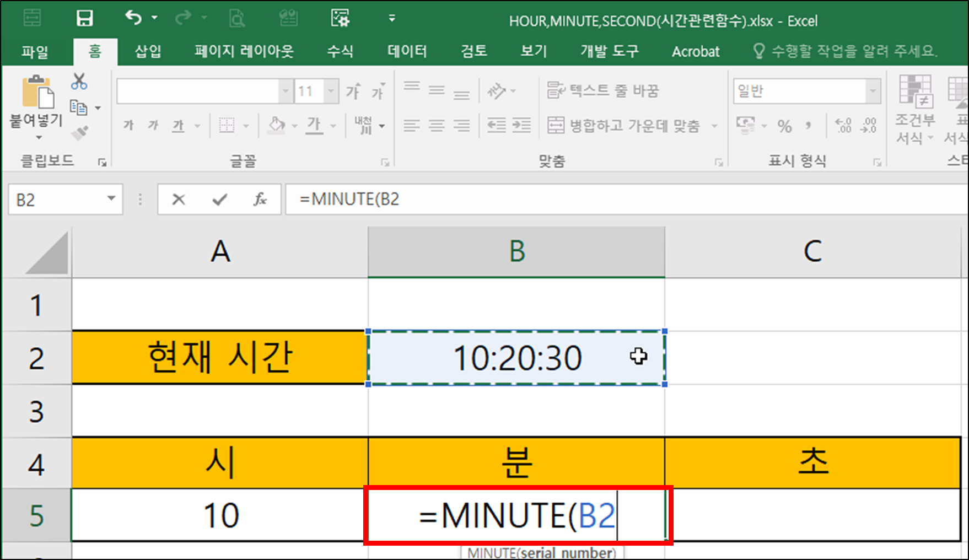Open the 붙여넣기 paste options arrow
This screenshot has width=969, height=560.
coord(39,137)
